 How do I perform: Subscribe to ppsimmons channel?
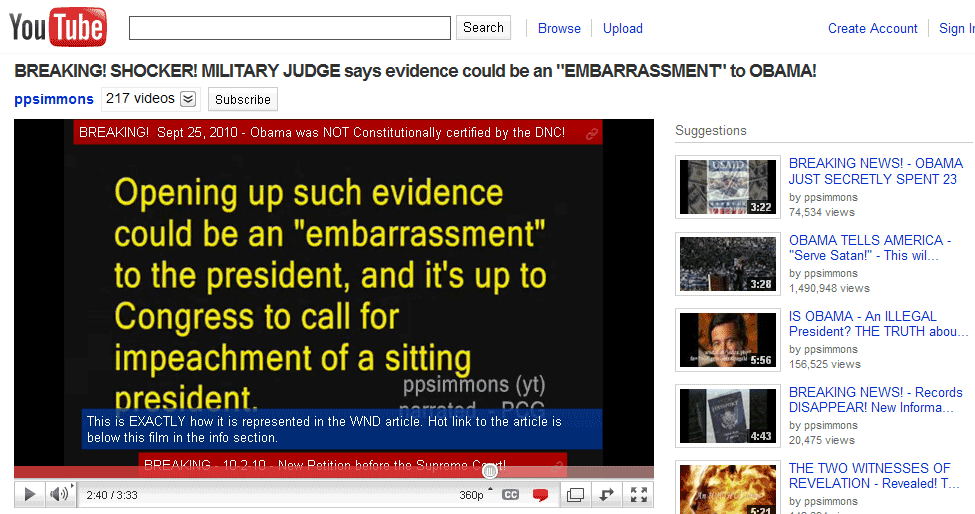coord(243,99)
